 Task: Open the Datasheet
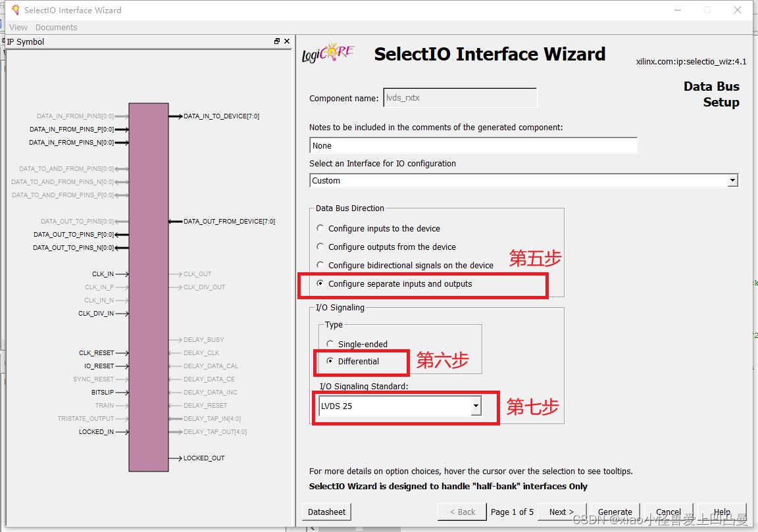click(x=326, y=512)
